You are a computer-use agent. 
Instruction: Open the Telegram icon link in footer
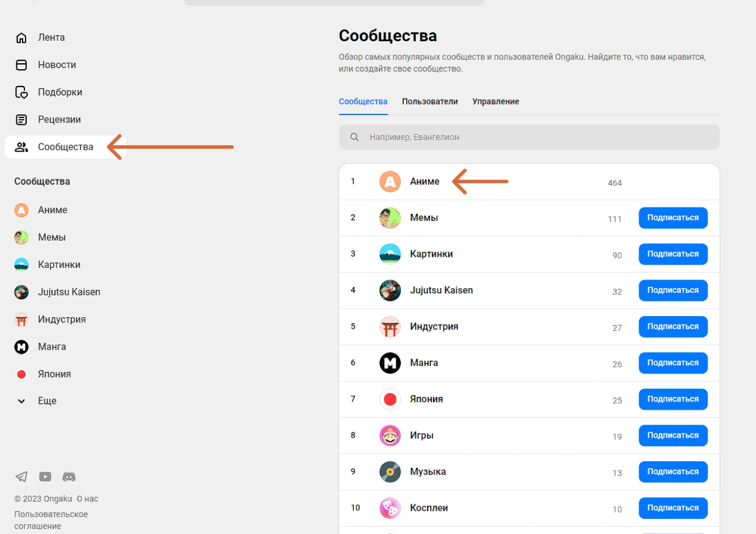pos(22,477)
